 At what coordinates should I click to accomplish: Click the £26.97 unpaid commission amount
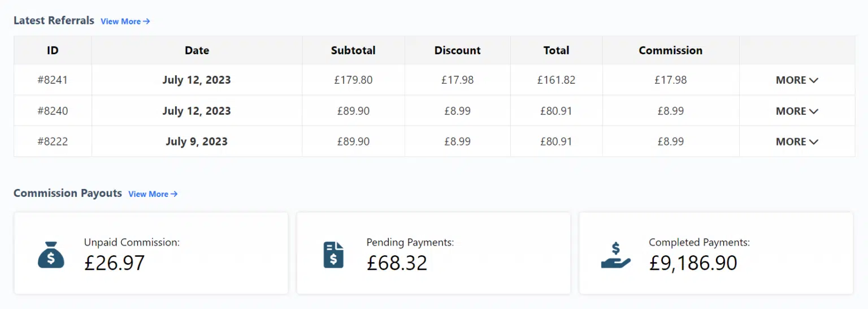[115, 263]
